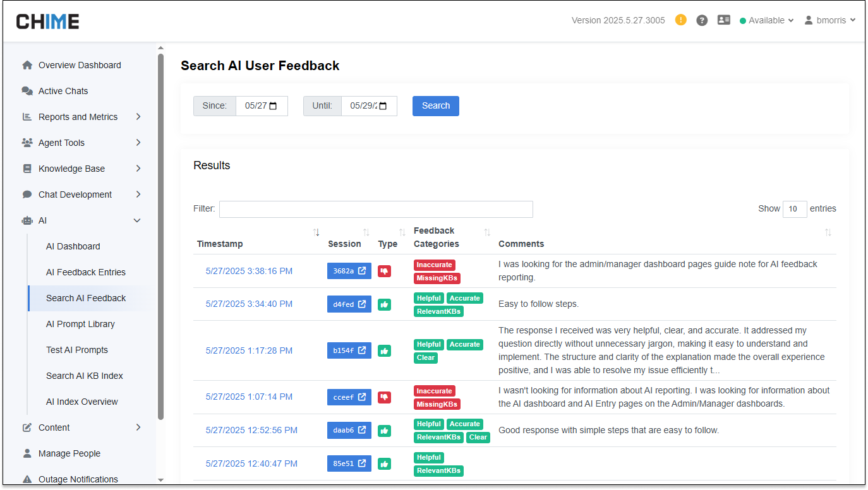Expand Knowledge Base chevron
The image size is (868, 490).
click(x=138, y=169)
